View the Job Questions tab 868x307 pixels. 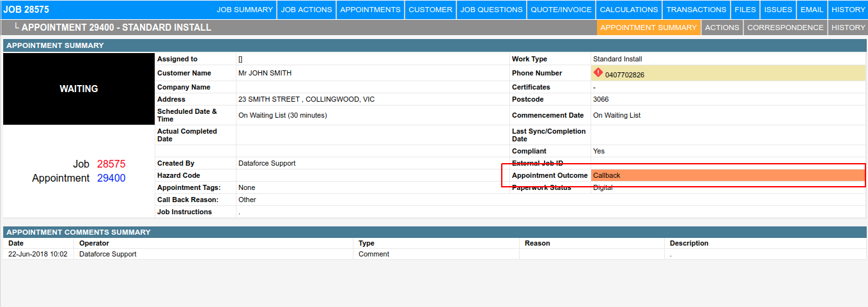coord(492,10)
